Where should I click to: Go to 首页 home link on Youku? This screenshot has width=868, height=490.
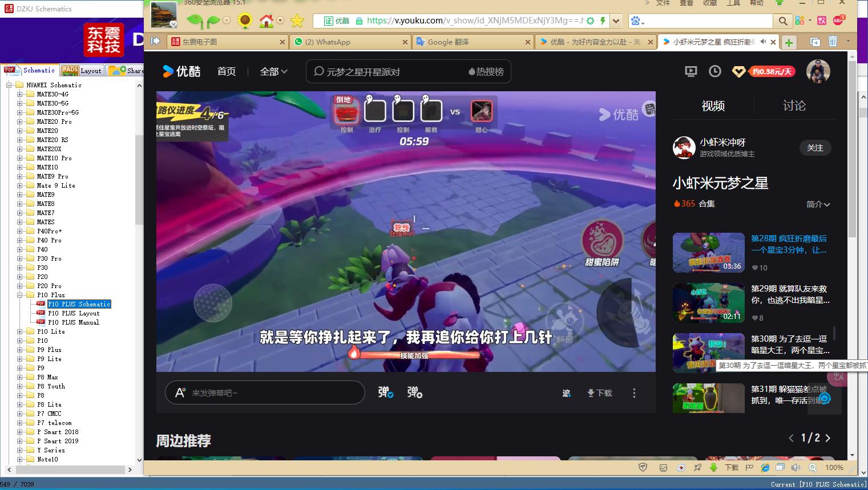pyautogui.click(x=227, y=71)
